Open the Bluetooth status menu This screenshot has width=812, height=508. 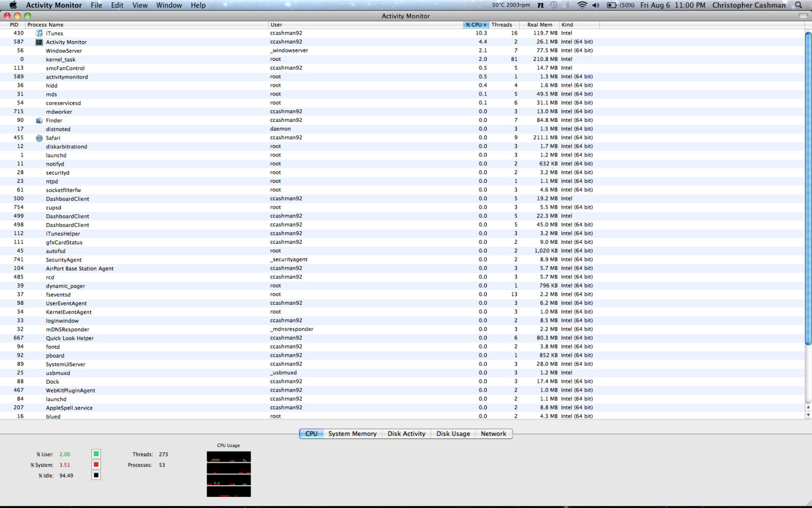point(567,5)
